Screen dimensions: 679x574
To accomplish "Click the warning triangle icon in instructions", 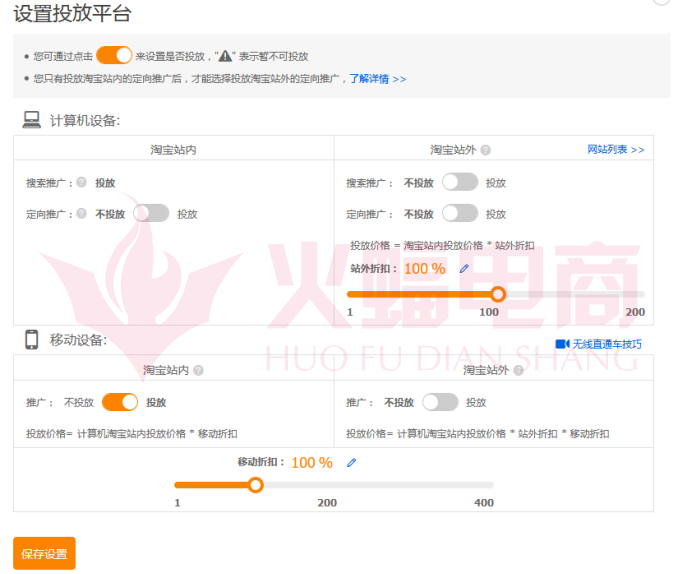I will tap(225, 56).
